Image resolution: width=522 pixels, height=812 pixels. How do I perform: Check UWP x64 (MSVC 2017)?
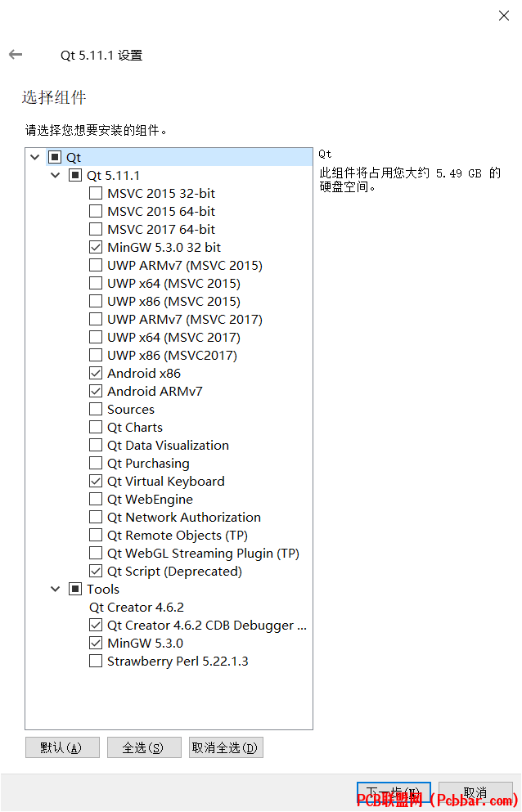coord(96,337)
